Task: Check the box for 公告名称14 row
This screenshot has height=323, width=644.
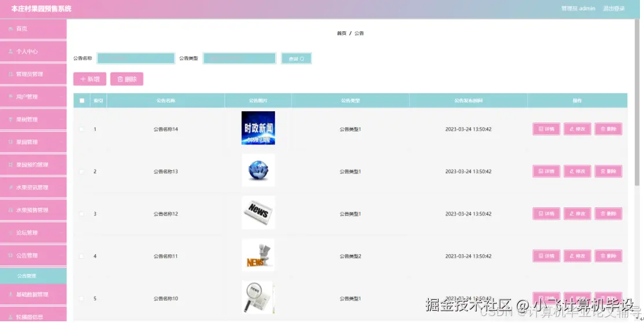Action: point(82,129)
